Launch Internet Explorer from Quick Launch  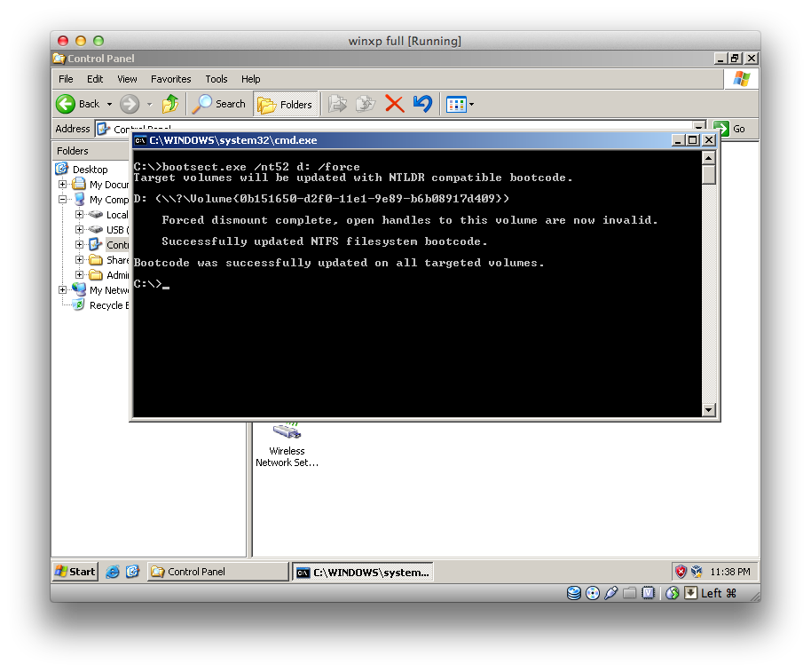112,572
